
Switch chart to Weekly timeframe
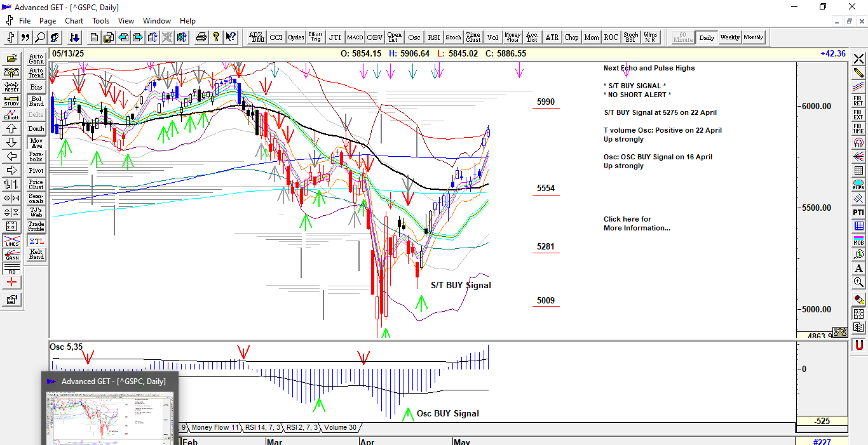729,37
